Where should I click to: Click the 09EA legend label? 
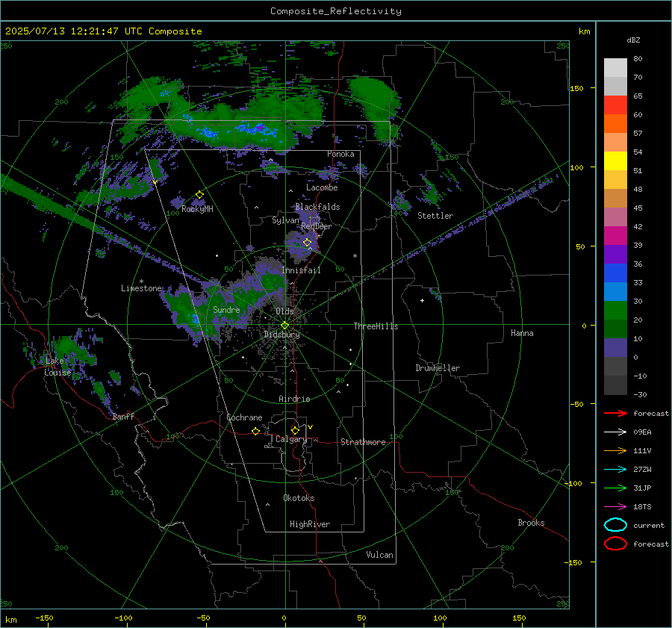point(642,432)
